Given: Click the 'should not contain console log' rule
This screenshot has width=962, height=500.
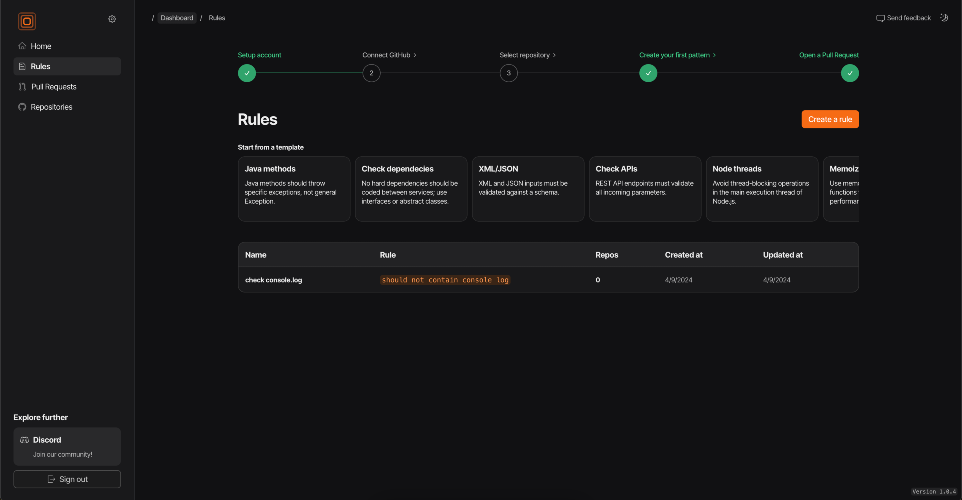Looking at the screenshot, I should pyautogui.click(x=445, y=280).
